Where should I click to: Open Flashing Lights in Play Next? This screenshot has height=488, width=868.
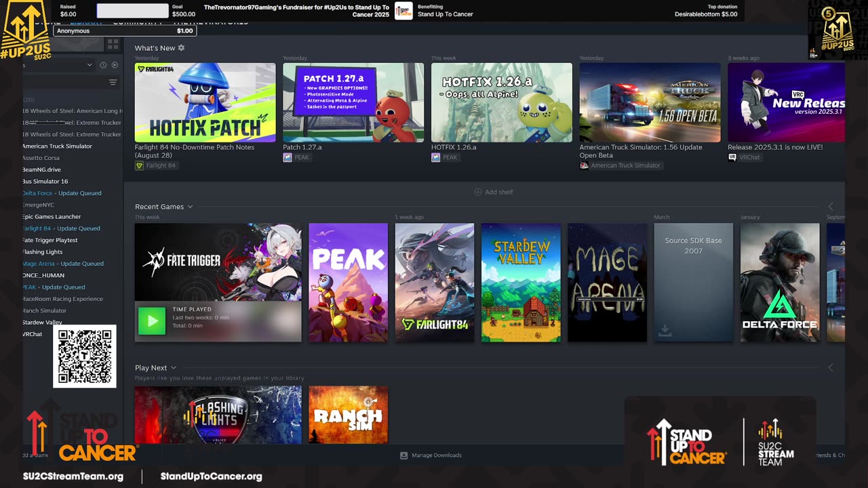pyautogui.click(x=218, y=415)
